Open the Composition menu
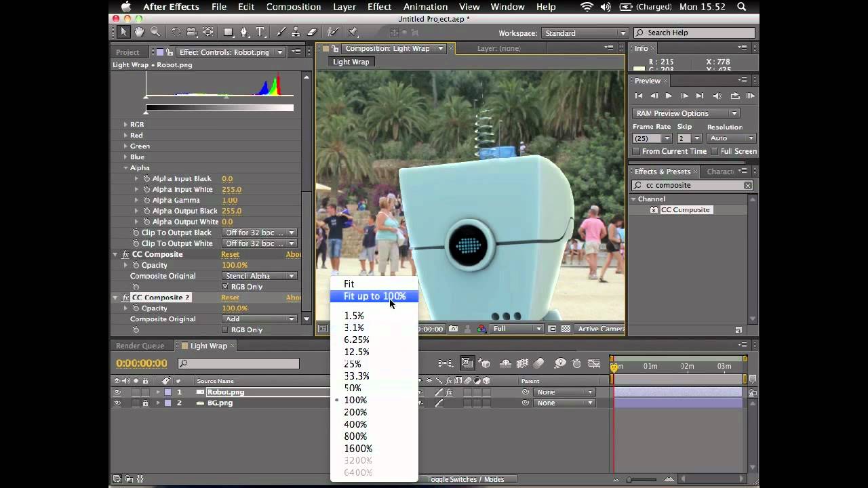 pyautogui.click(x=294, y=7)
